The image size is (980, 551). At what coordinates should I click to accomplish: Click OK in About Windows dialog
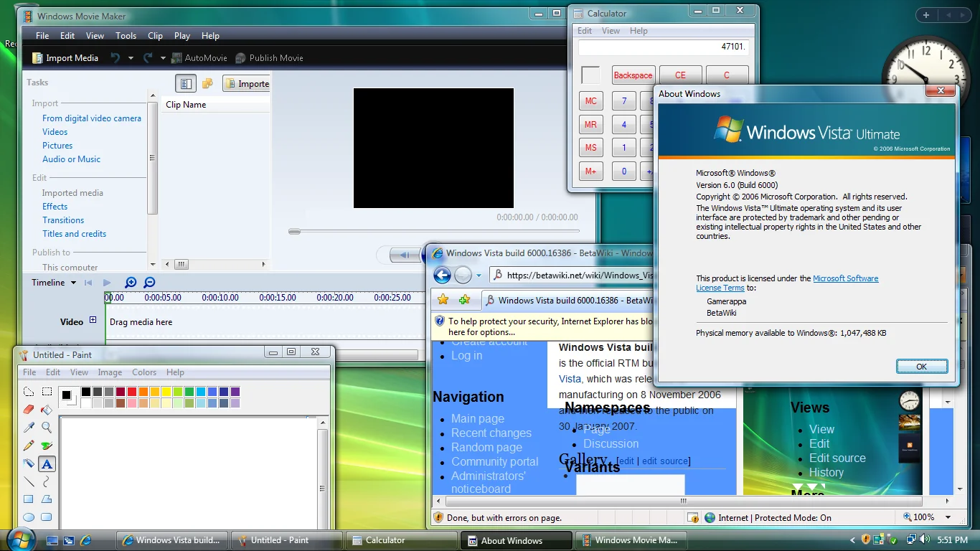click(922, 367)
